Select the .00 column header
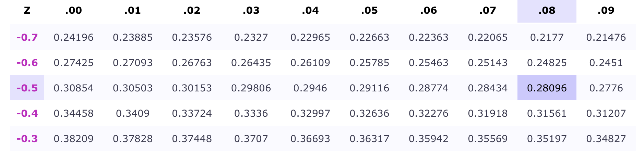Screen dimensions: 644x152 tap(73, 11)
